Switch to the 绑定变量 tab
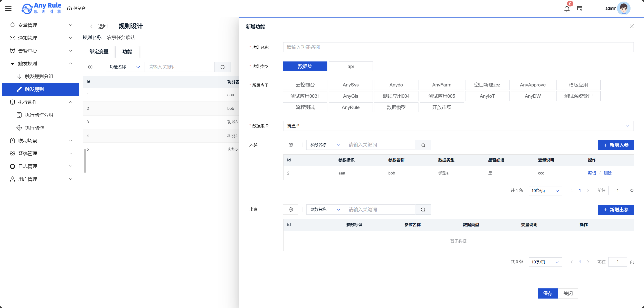644x308 pixels. (99, 52)
